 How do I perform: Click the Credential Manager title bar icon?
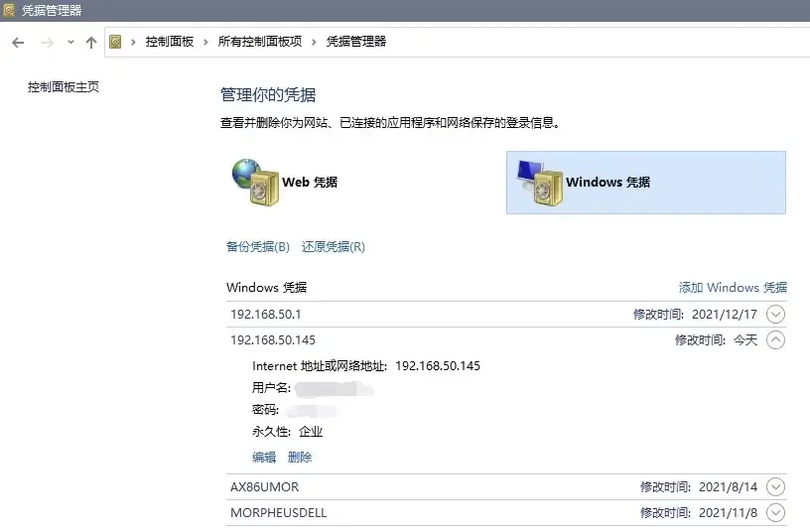tap(9, 10)
